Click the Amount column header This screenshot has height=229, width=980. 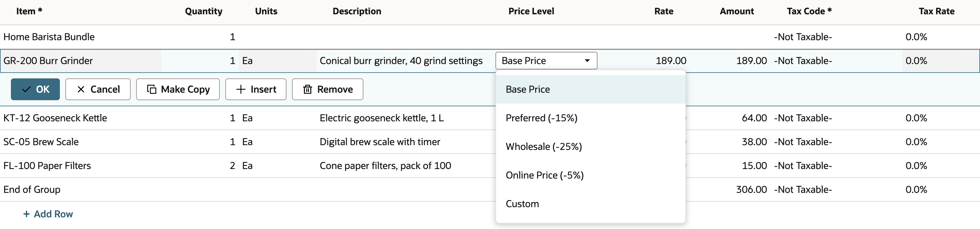736,11
